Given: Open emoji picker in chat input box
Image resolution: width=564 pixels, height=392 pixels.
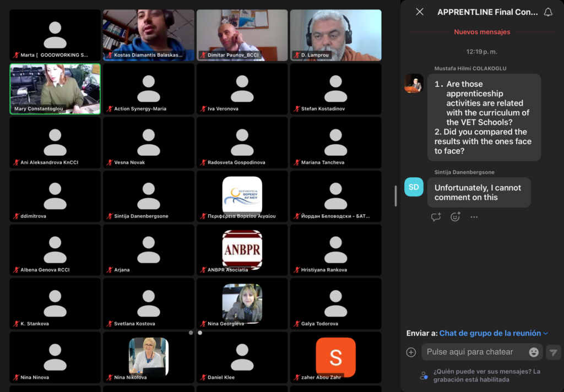Looking at the screenshot, I should tap(533, 352).
